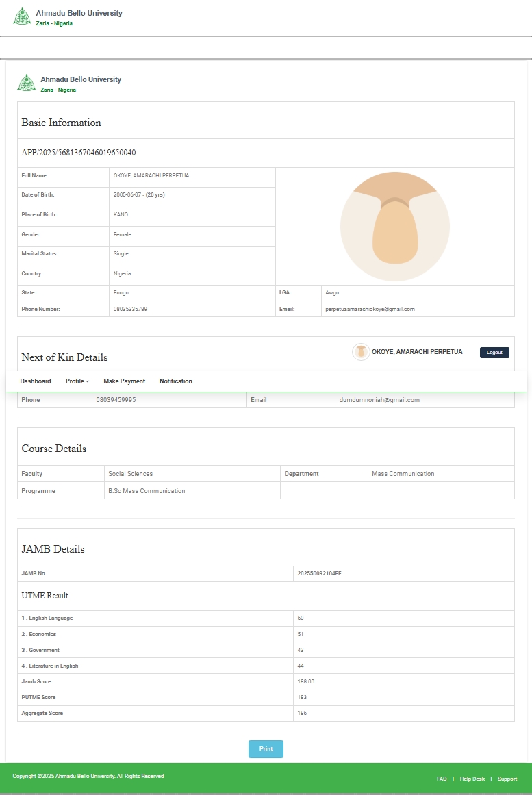Click next of kin email dumdumnoniah@gmail.com
This screenshot has height=795, width=532.
tap(379, 400)
